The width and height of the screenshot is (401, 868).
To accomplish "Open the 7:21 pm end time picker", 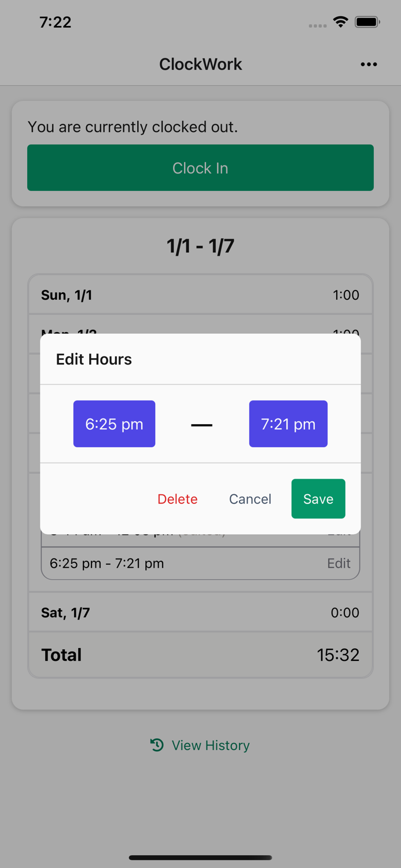I will tap(288, 424).
